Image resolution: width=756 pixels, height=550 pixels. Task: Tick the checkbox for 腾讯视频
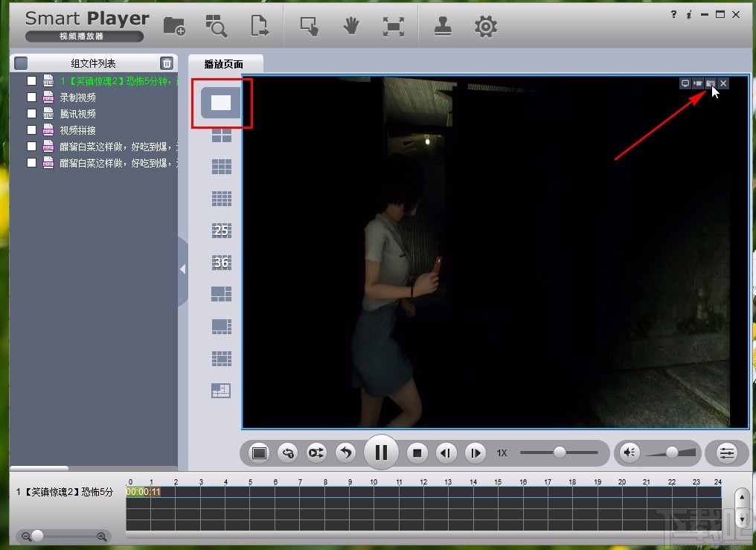tap(31, 114)
